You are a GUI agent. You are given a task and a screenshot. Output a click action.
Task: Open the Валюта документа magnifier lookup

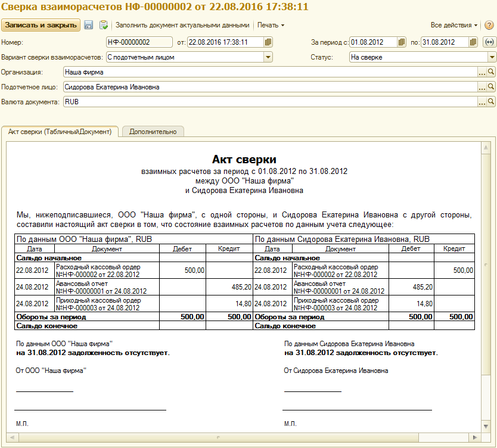(490, 102)
